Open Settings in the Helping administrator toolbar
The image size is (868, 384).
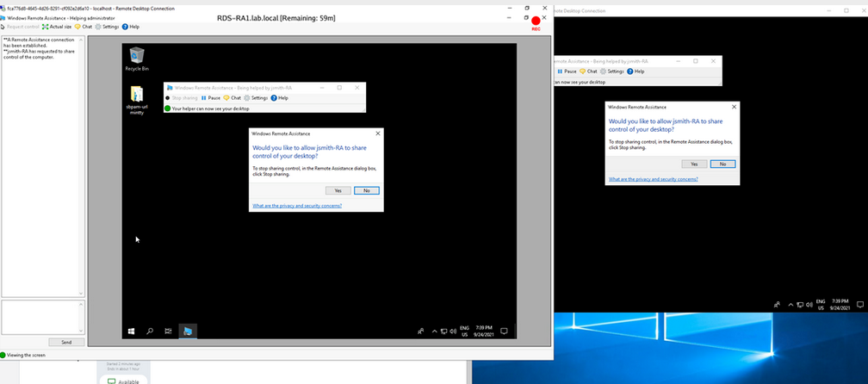pos(107,27)
